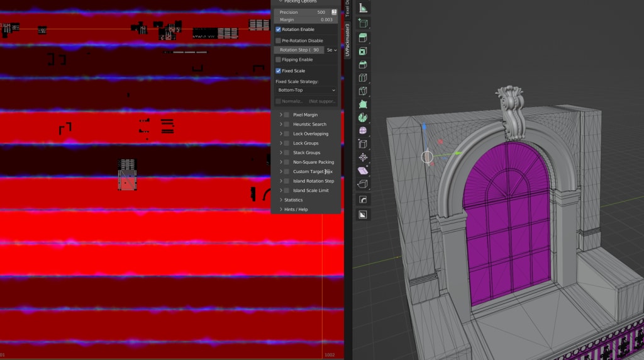Open the Fixed Scale Strategy Bottom-Top dropdown
Viewport: 644px width, 360px height.
coord(306,90)
